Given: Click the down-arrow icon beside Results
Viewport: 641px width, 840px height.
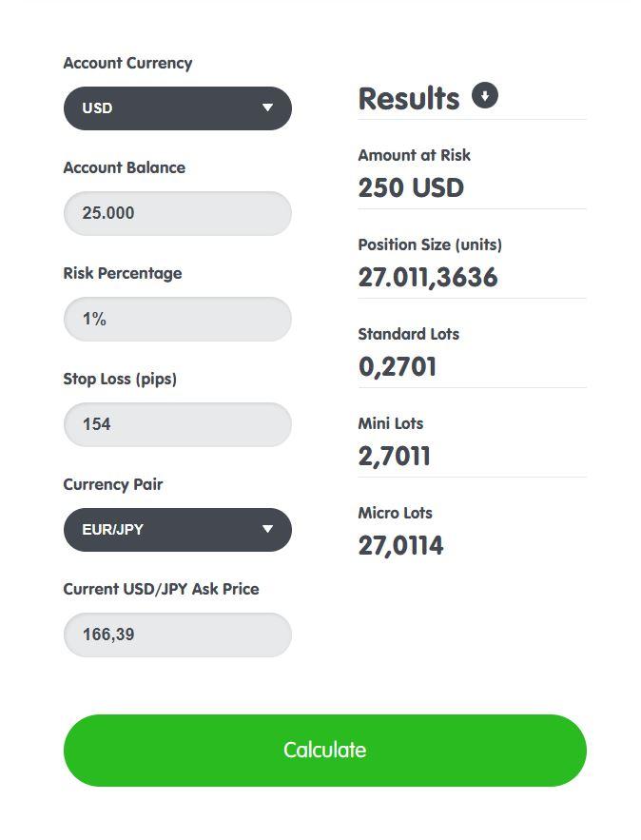Looking at the screenshot, I should (485, 95).
